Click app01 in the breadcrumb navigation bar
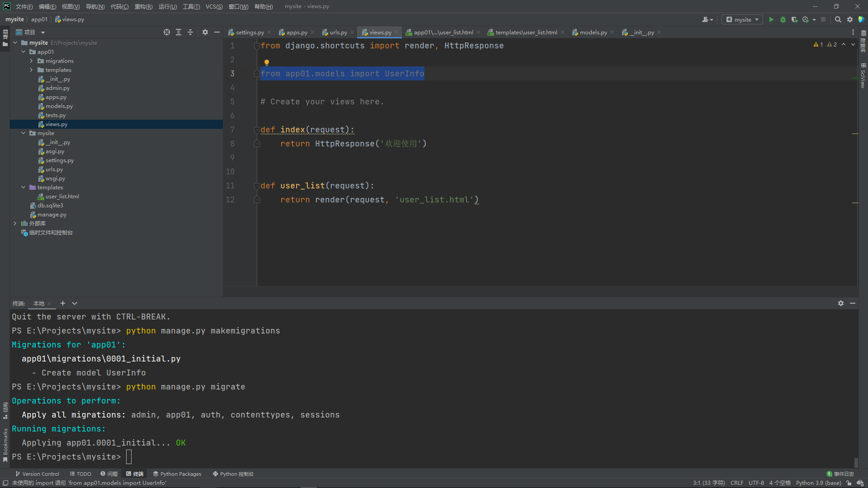868x488 pixels. [39, 19]
